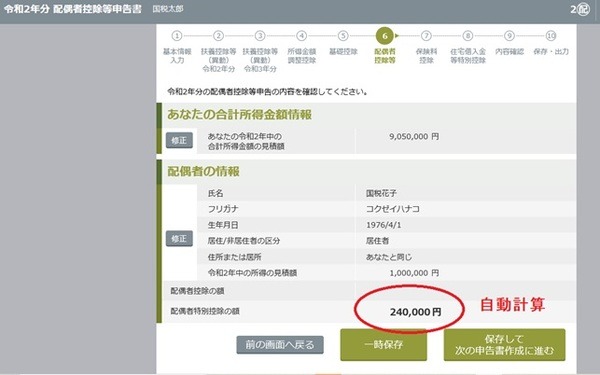Click 保存して次の申告書作成に進む button
Image resolution: width=600 pixels, height=375 pixels.
point(504,345)
